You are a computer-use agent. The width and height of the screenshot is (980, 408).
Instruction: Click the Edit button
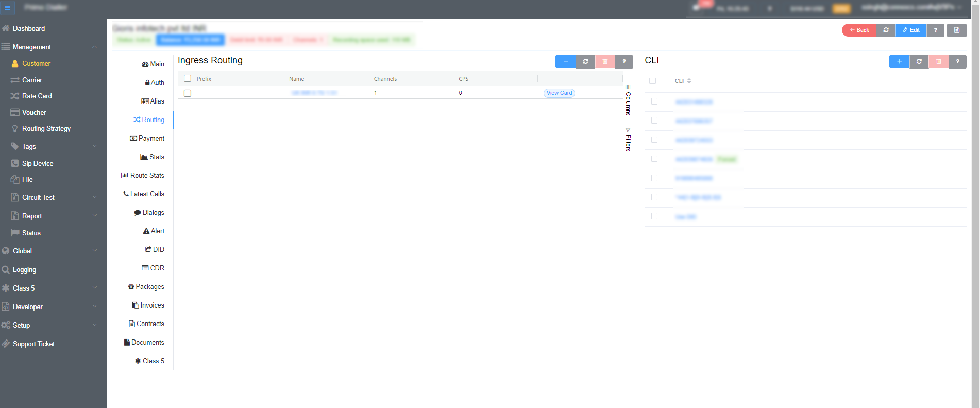coord(911,30)
